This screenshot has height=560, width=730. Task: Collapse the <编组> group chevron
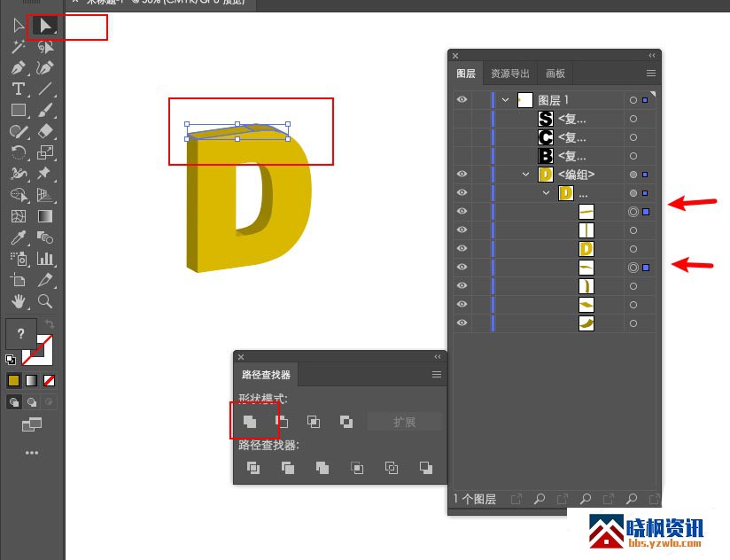click(526, 175)
